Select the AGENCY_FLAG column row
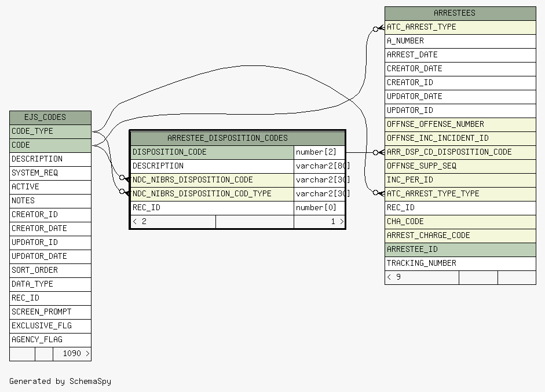Image resolution: width=545 pixels, height=392 pixels. (x=50, y=340)
